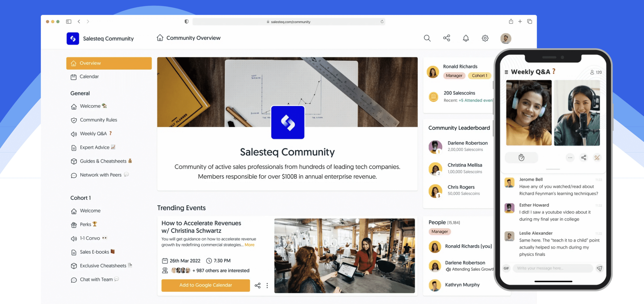Screen dimensions: 644x304
Task: Click Add to Google Calendar button
Action: coord(206,285)
